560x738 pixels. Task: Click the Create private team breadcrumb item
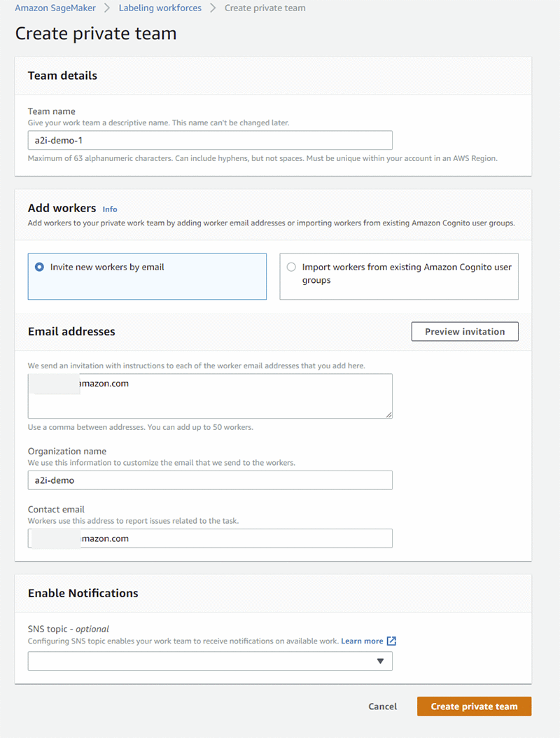(265, 8)
